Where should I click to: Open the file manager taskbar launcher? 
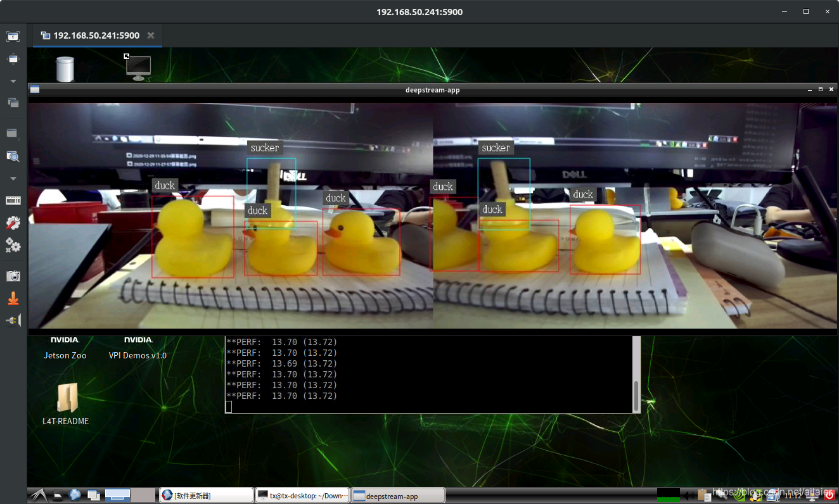pyautogui.click(x=58, y=496)
